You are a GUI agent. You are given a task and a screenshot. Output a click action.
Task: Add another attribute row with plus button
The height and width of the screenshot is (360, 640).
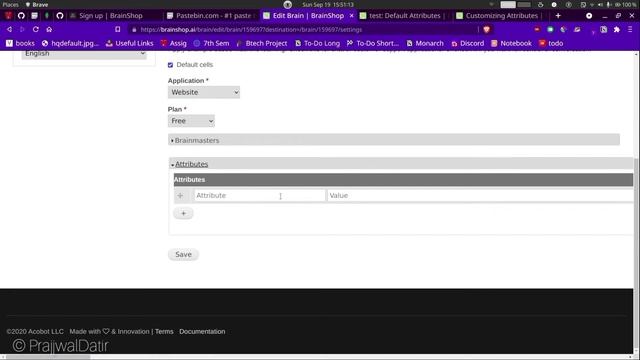pyautogui.click(x=183, y=213)
